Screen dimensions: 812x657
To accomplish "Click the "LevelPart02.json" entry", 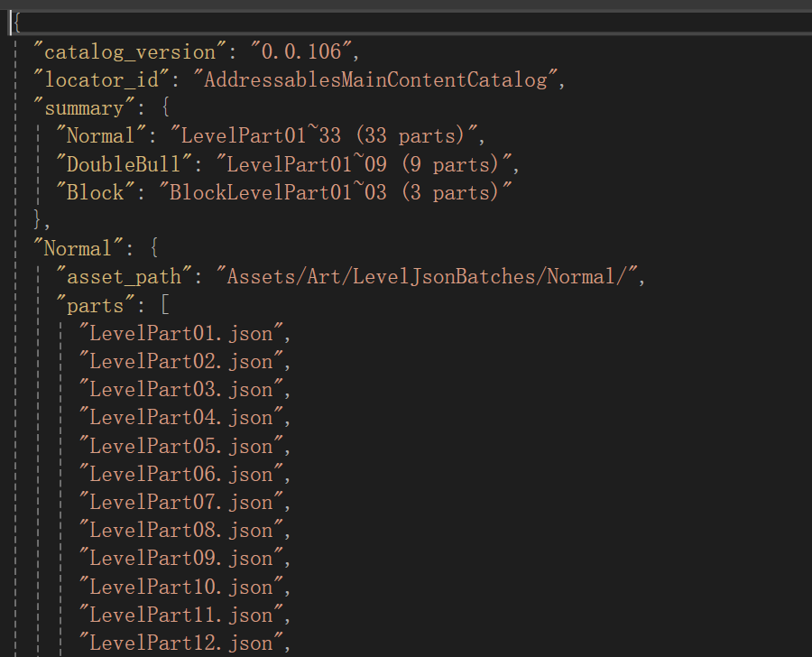I will [181, 361].
